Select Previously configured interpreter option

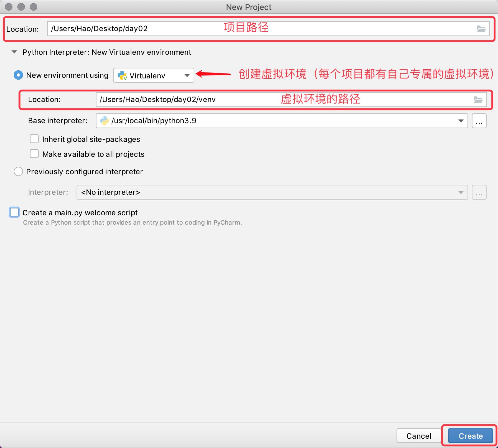click(18, 171)
